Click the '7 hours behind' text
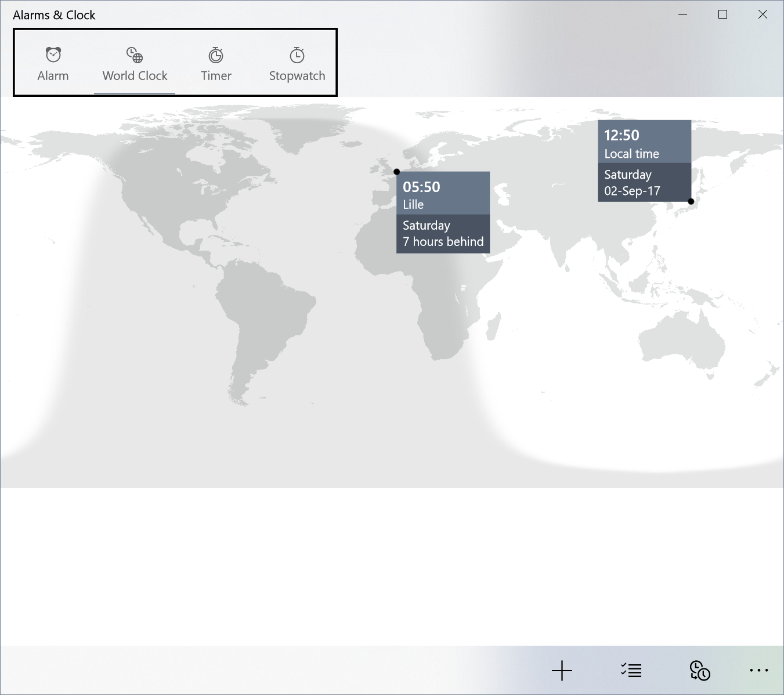 [x=443, y=242]
